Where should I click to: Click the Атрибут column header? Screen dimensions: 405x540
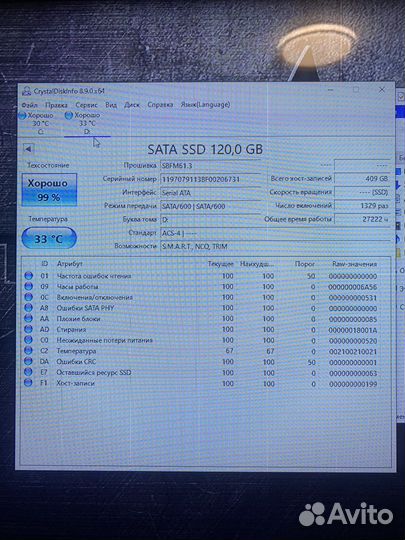[x=70, y=264]
